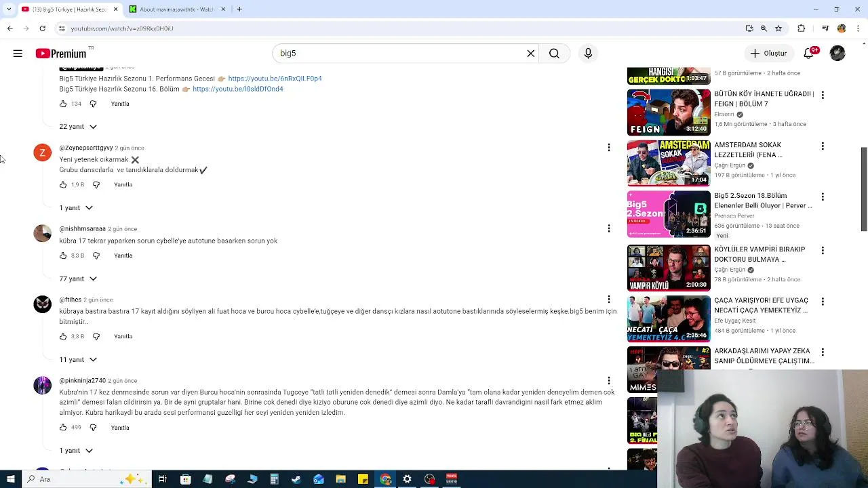Open browser extensions puzzle icon
Image resolution: width=868 pixels, height=488 pixels.
(x=801, y=28)
